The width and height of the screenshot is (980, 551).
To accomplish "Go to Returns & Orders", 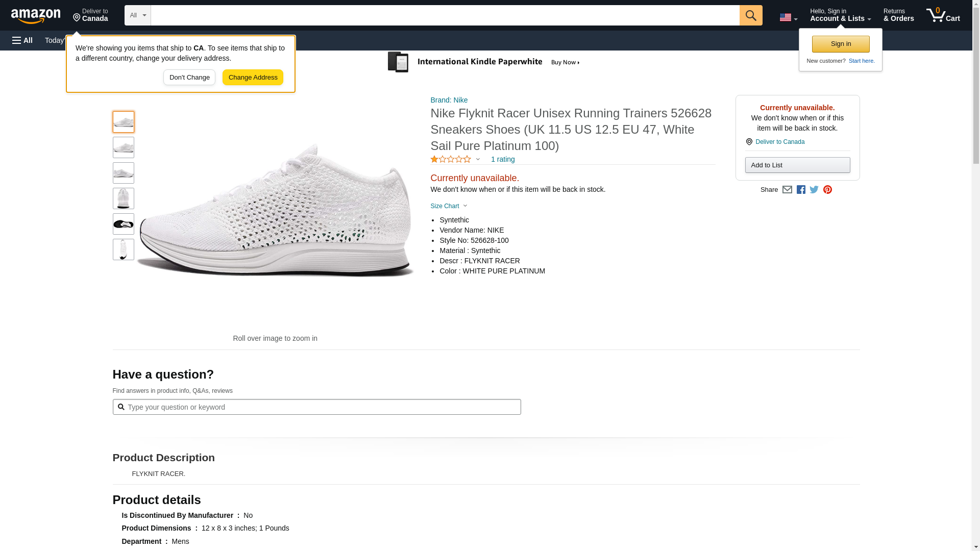I will (x=898, y=15).
